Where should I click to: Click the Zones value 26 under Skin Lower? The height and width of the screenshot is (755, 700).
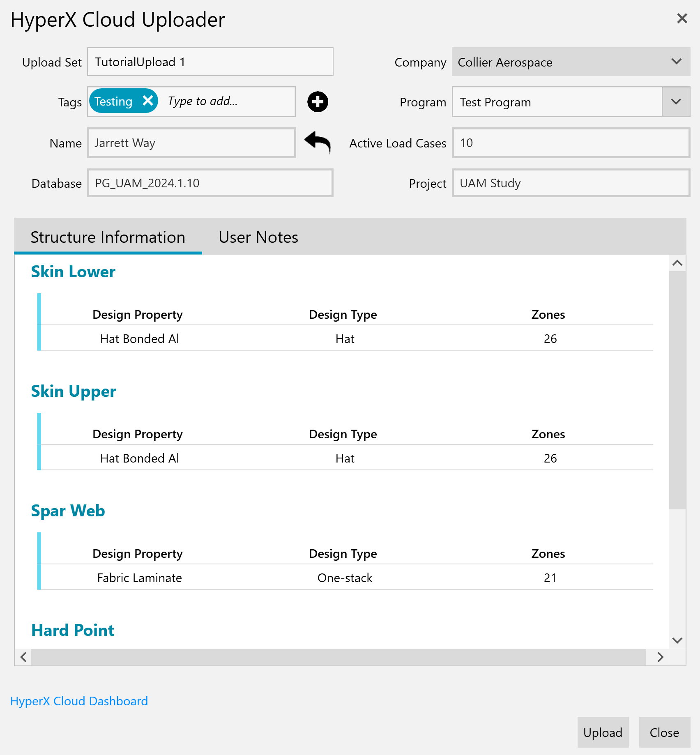(x=550, y=338)
